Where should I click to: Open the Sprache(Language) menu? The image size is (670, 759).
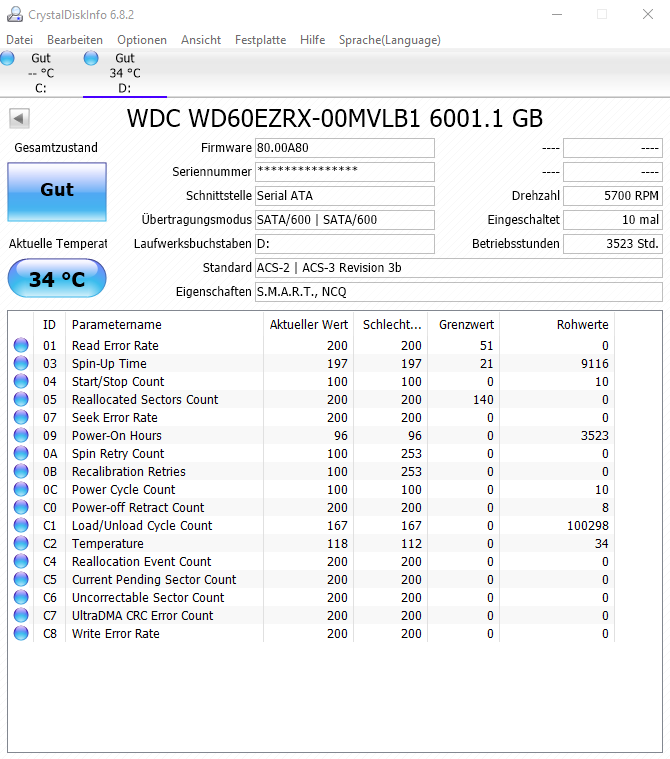(x=390, y=40)
